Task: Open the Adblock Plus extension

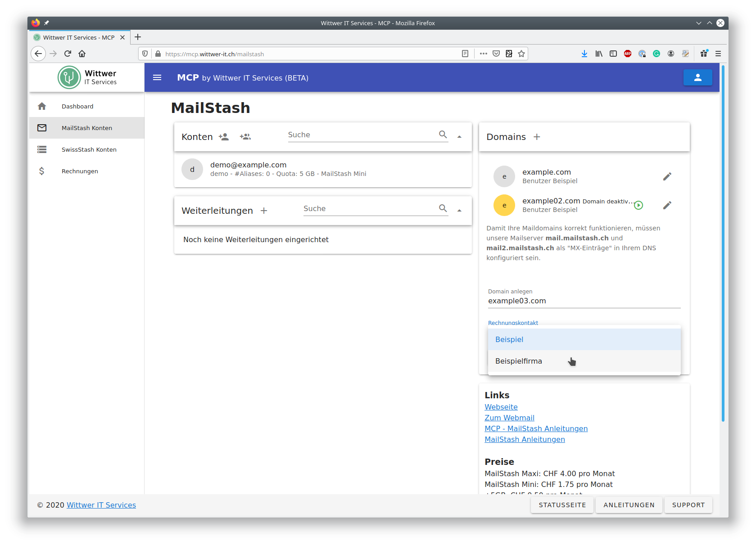Action: 628,54
